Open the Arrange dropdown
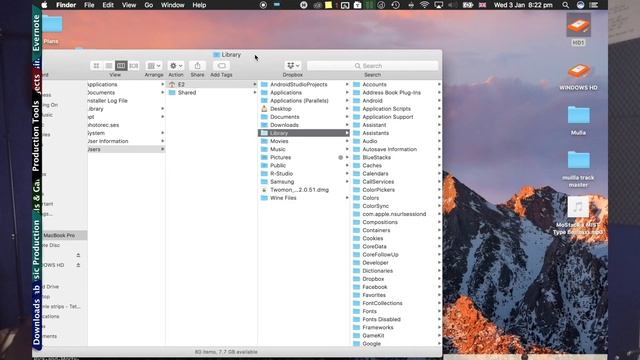The width and height of the screenshot is (640, 360). pyautogui.click(x=154, y=66)
